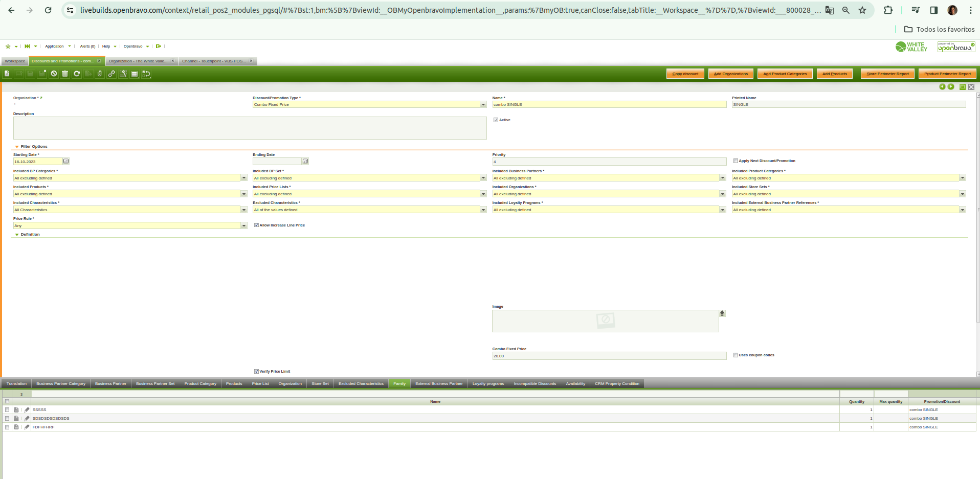This screenshot has height=479, width=980.
Task: Open attachments with the paperclip icon
Action: [x=100, y=74]
